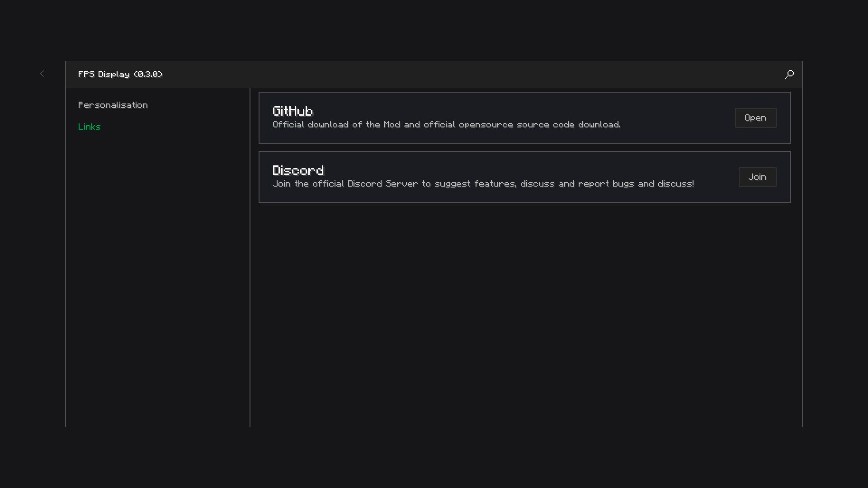Click the GitHub heading
The width and height of the screenshot is (868, 488).
click(x=293, y=111)
